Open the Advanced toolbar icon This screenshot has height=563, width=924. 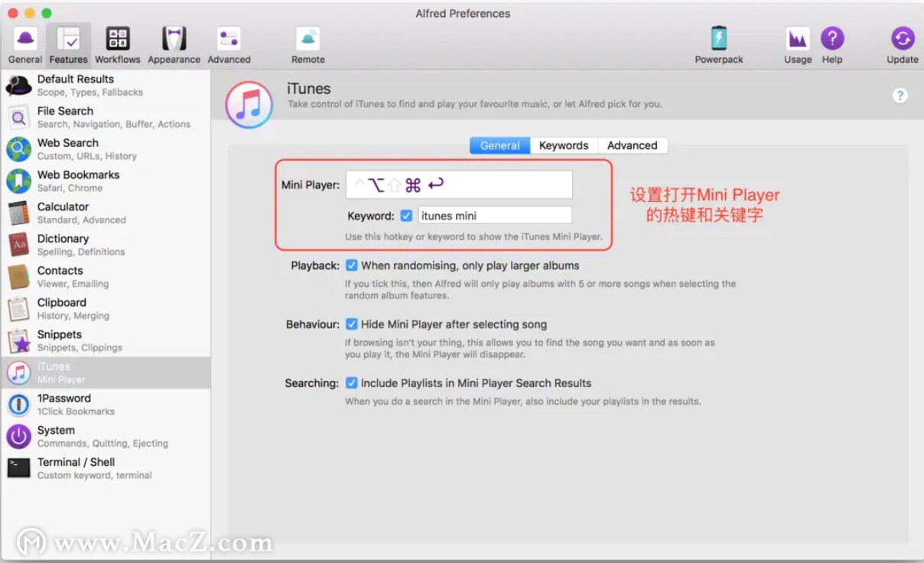click(229, 38)
